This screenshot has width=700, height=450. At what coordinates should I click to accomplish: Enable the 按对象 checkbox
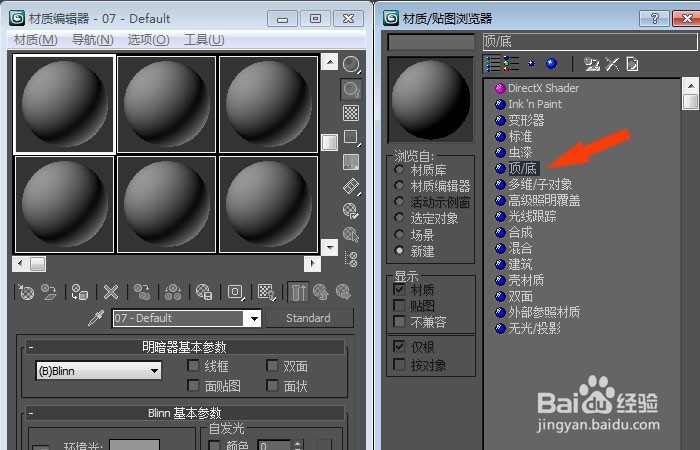click(399, 365)
